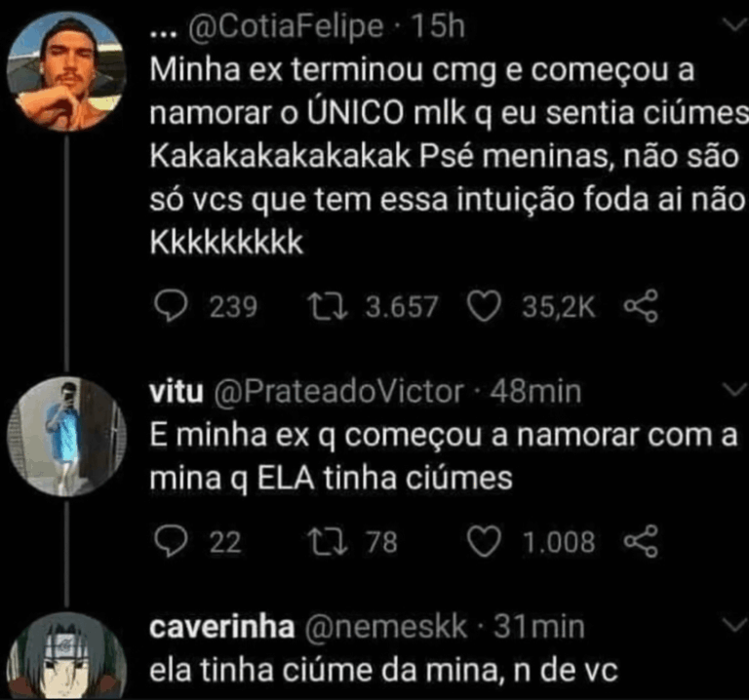
Task: Click the display name vitu
Action: 174,393
